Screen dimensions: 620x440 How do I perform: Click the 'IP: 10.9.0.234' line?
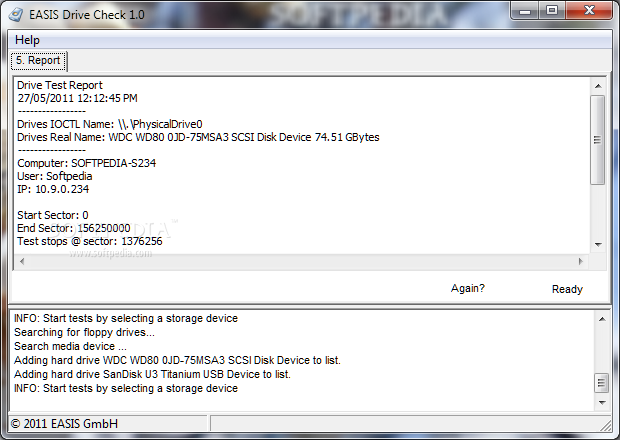tap(53, 189)
